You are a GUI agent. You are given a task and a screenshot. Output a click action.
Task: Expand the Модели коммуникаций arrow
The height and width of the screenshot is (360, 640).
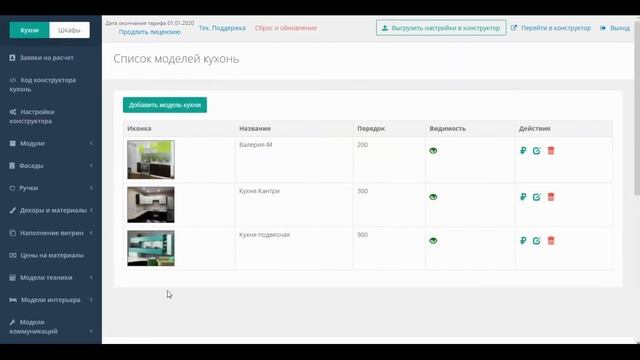coord(91,331)
